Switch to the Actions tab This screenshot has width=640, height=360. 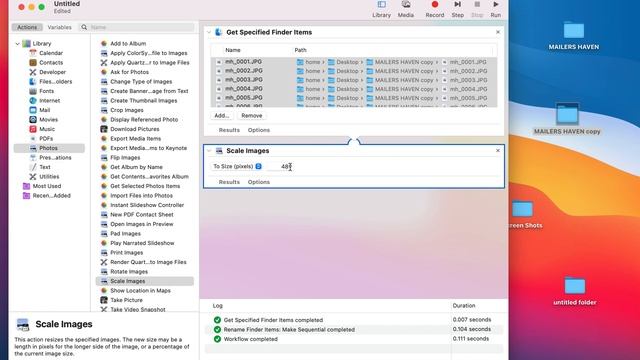[x=27, y=27]
